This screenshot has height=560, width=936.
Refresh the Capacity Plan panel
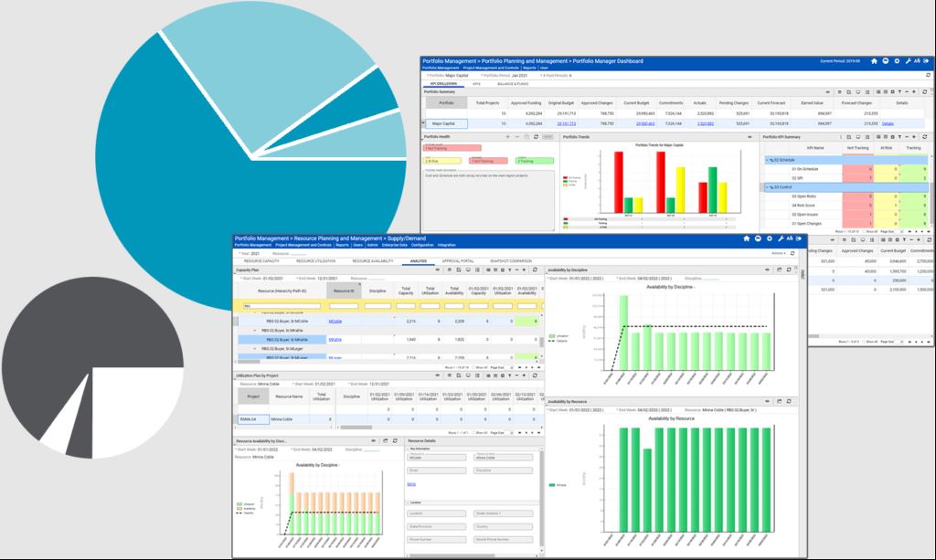535,269
